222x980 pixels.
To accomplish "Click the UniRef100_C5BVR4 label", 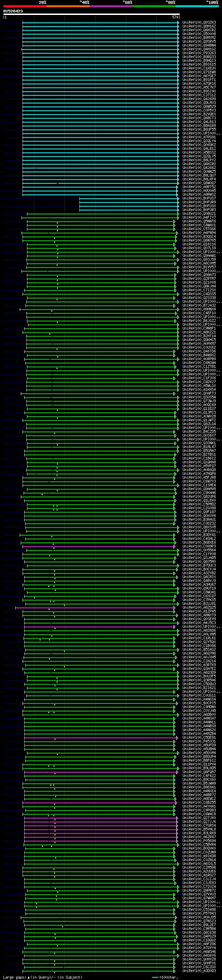I will tap(199, 845).
